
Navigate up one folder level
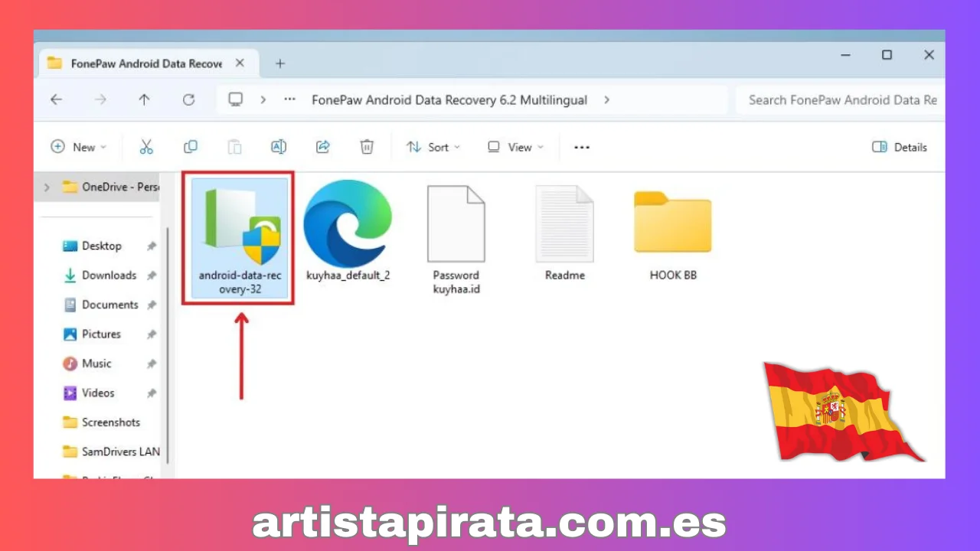click(144, 99)
